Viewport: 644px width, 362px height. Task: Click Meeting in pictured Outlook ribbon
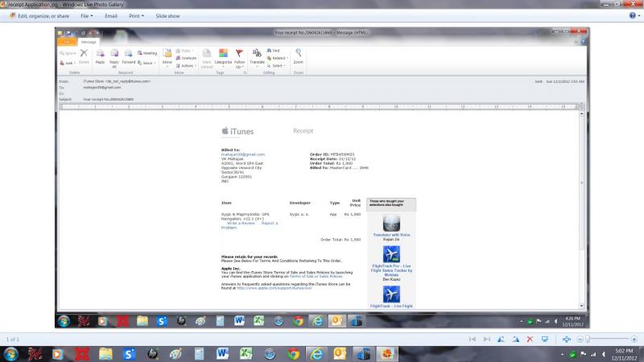coord(147,53)
